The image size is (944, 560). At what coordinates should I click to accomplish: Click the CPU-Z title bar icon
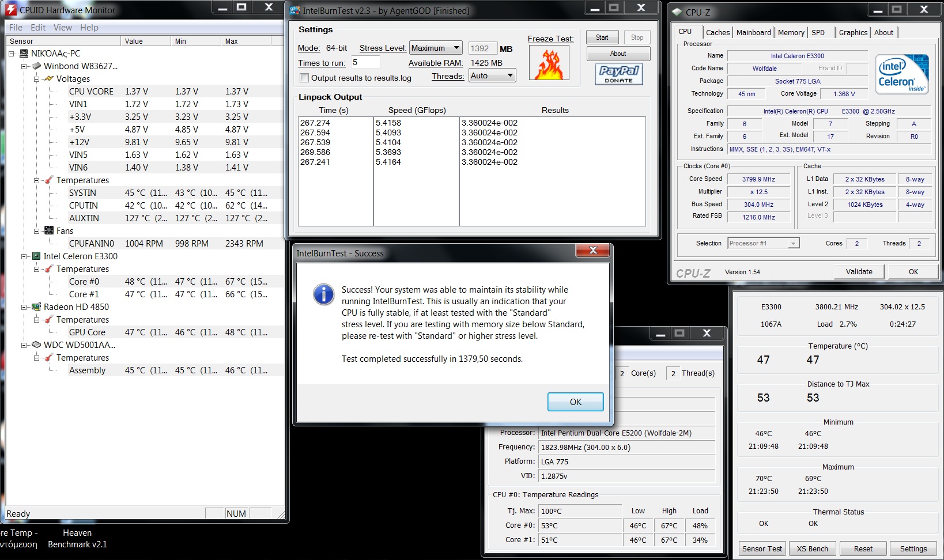[677, 12]
